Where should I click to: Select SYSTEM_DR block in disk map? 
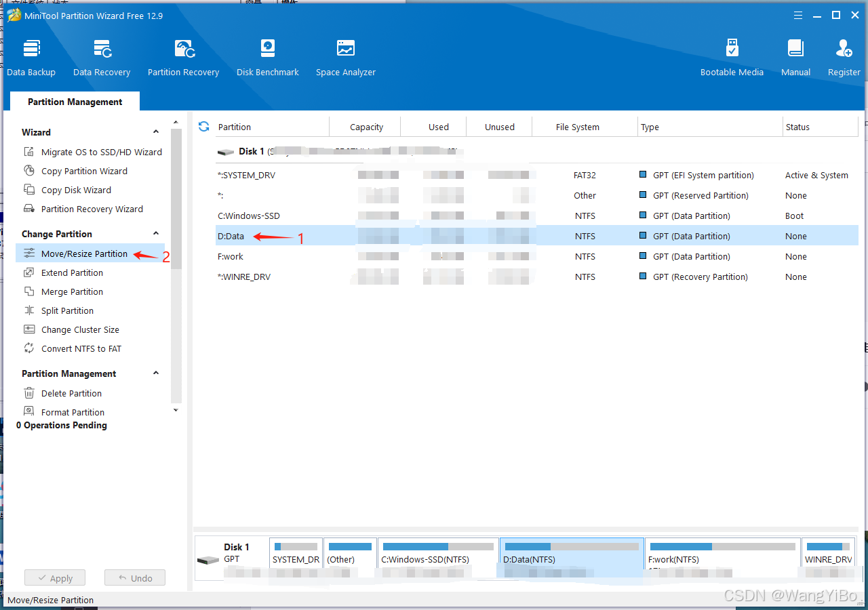pos(296,558)
